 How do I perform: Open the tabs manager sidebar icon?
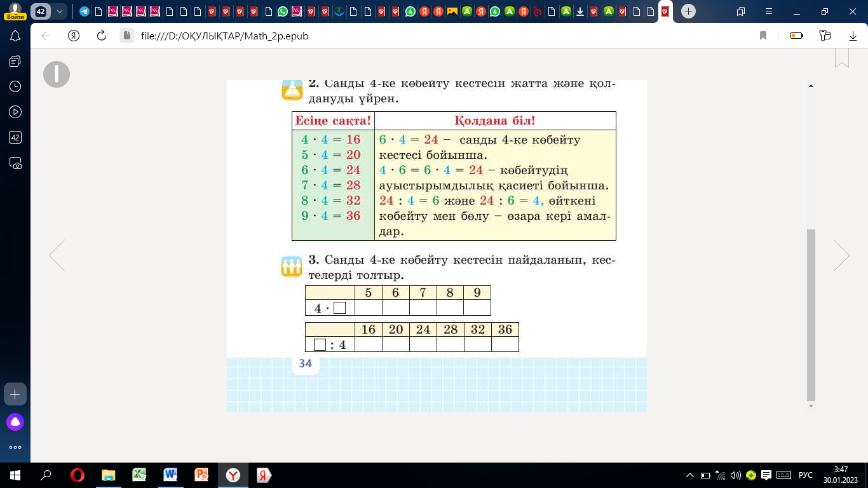point(15,61)
